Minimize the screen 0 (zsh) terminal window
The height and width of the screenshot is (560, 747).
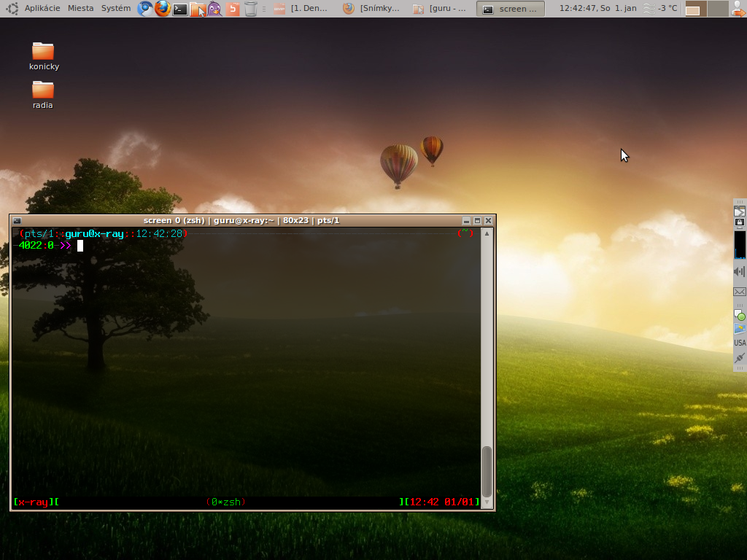[466, 220]
